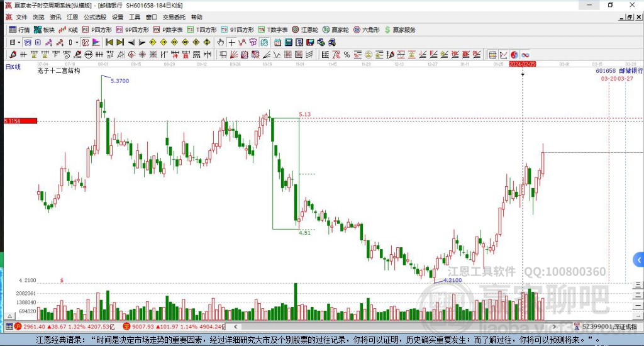Click the 日K线 chart label
The image size is (644, 346).
pyautogui.click(x=13, y=67)
